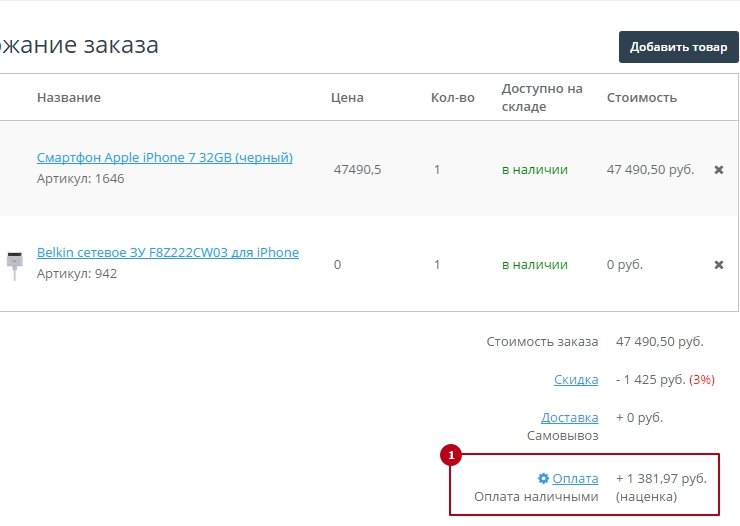
Task: Click the Belkin charger thumbnail image
Action: pos(13,264)
